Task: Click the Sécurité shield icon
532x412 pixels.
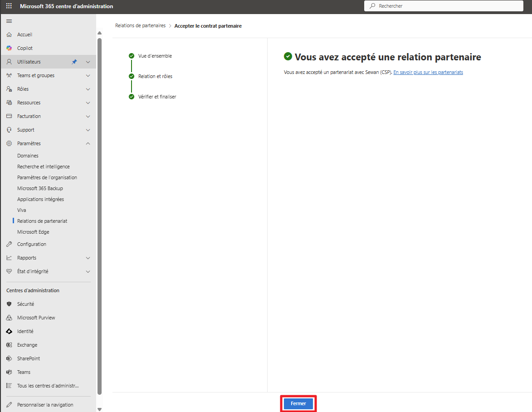Action: pos(9,304)
